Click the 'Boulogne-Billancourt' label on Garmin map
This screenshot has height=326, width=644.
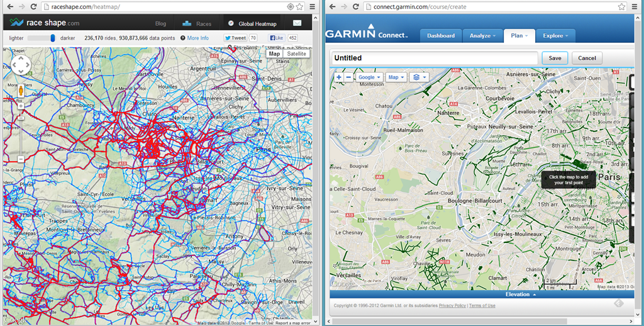(475, 201)
